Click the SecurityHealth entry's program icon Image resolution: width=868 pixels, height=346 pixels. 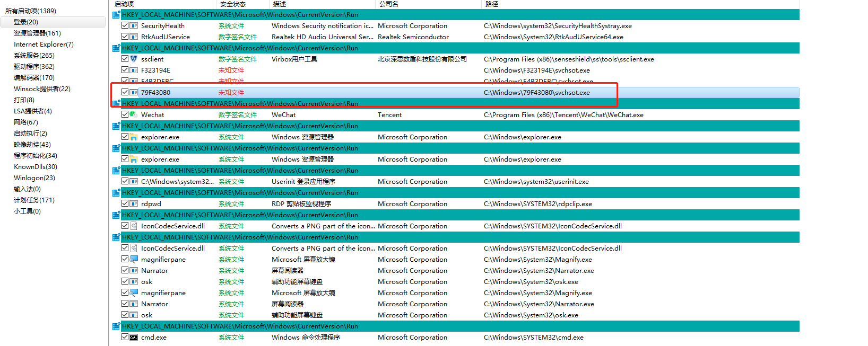134,25
